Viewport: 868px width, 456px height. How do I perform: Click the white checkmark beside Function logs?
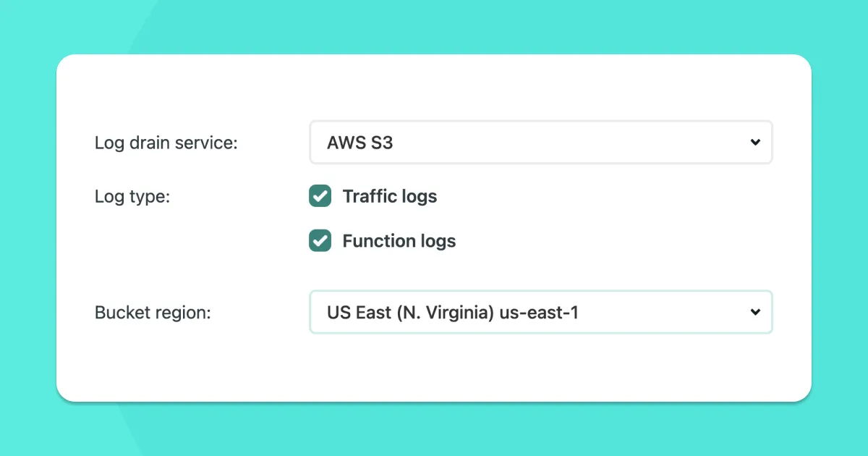coord(320,241)
